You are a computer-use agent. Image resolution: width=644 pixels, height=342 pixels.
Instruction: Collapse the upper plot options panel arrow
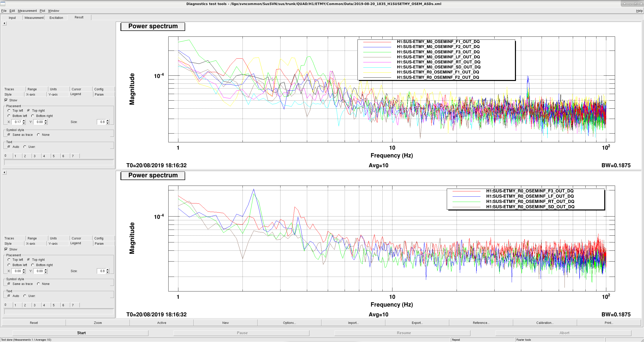(5, 23)
